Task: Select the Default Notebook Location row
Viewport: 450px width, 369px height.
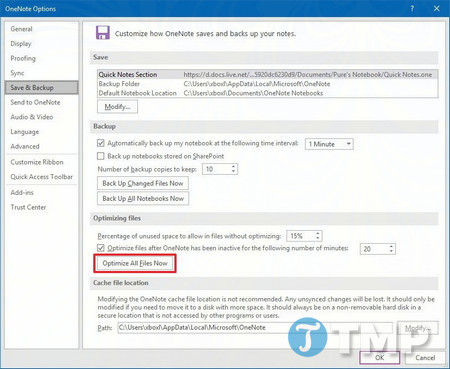Action: click(268, 93)
